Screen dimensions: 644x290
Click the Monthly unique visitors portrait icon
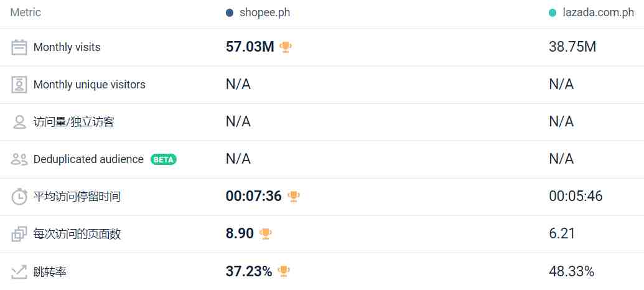click(19, 85)
